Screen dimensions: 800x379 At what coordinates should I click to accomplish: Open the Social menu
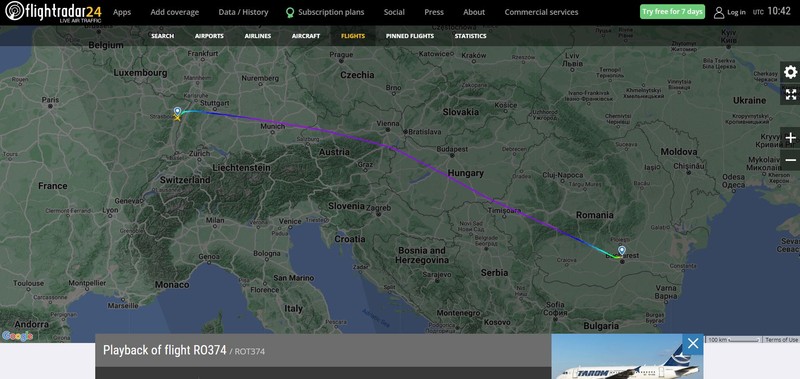(x=394, y=12)
